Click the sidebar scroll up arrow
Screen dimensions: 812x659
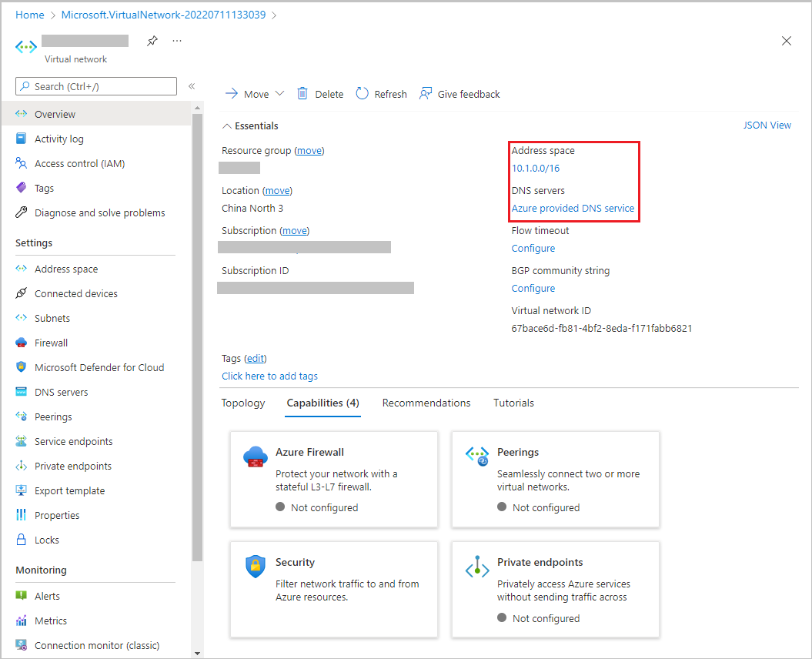pyautogui.click(x=197, y=108)
